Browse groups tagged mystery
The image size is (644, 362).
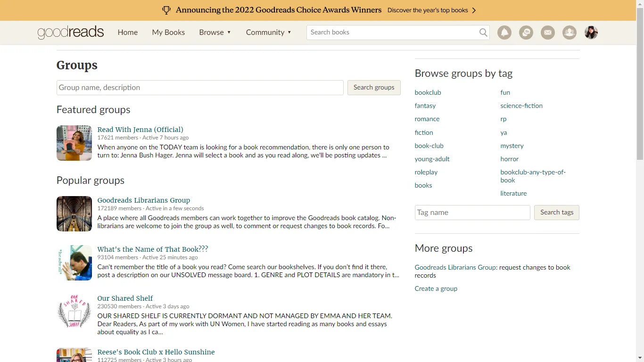click(x=512, y=146)
